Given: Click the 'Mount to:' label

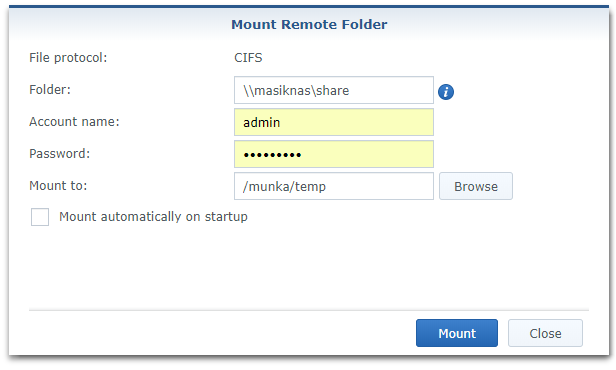Looking at the screenshot, I should [58, 185].
